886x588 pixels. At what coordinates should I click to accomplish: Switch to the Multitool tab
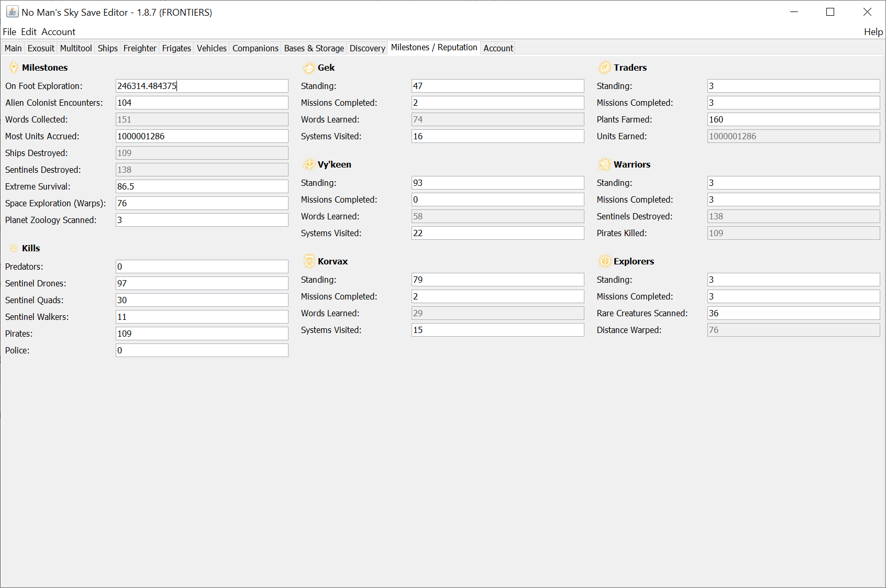point(76,48)
